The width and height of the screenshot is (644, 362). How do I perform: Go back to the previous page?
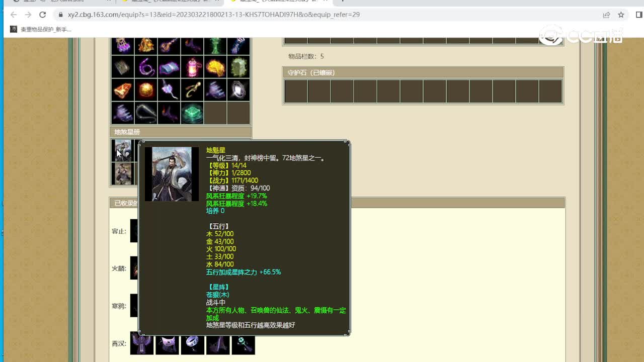[x=14, y=15]
